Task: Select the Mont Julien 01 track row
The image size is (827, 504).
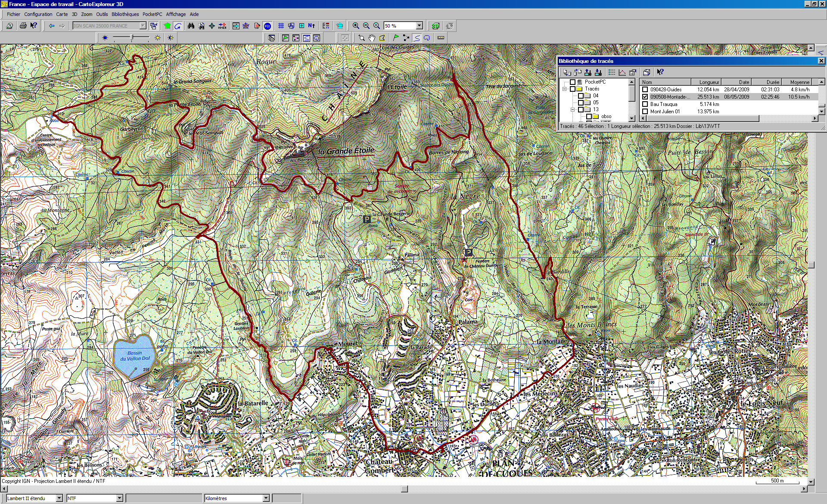Action: click(x=729, y=112)
